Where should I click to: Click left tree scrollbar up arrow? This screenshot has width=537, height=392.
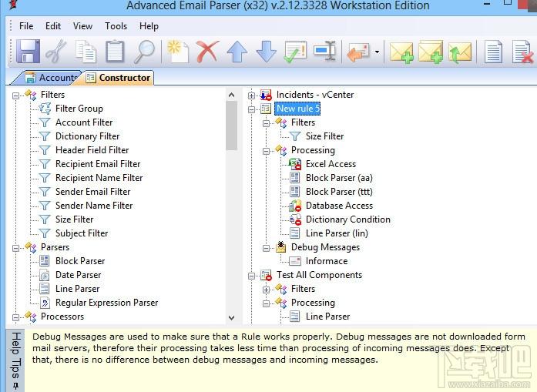click(x=231, y=95)
